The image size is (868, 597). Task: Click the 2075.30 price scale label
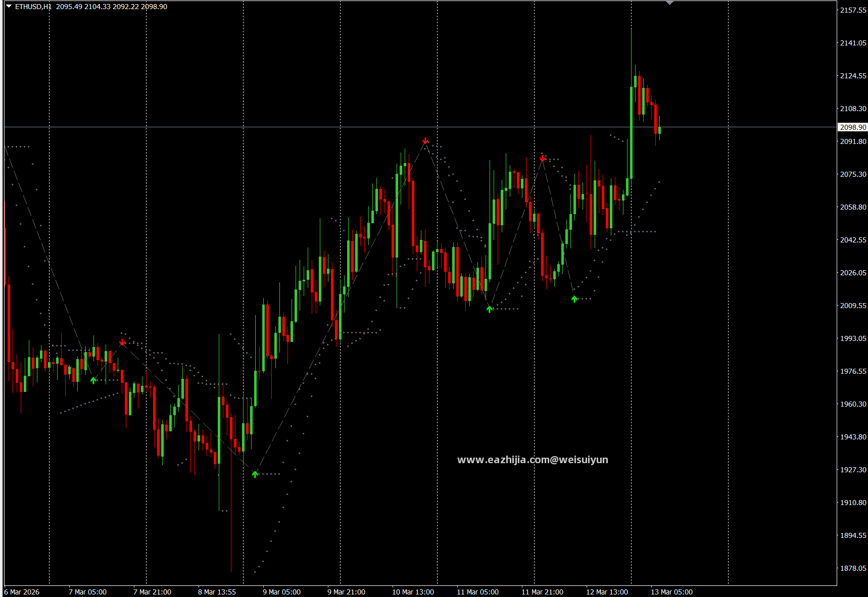point(853,174)
